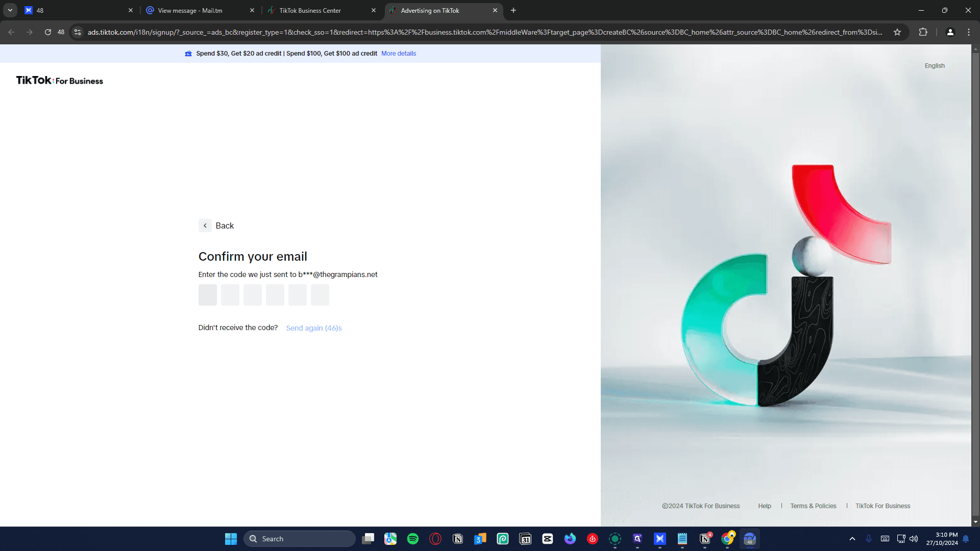Go forward in browser history

[30, 32]
